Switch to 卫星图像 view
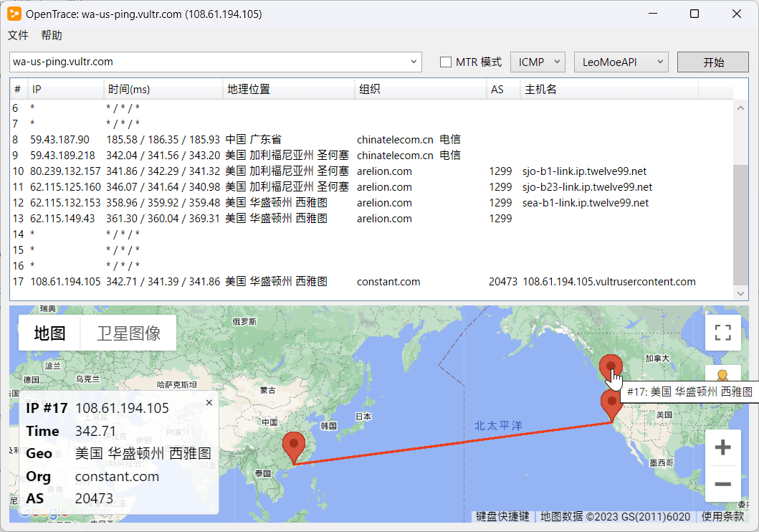This screenshot has width=759, height=532. (x=128, y=332)
